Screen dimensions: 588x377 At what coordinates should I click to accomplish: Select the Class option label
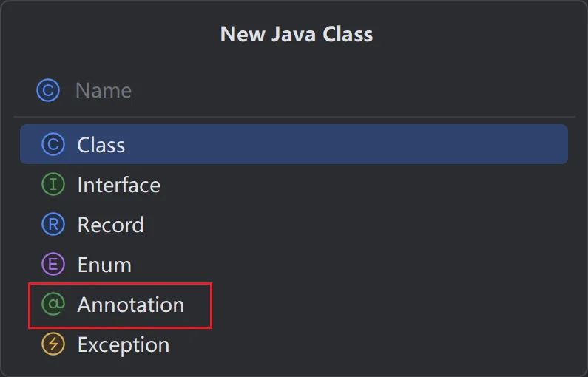[x=101, y=145]
